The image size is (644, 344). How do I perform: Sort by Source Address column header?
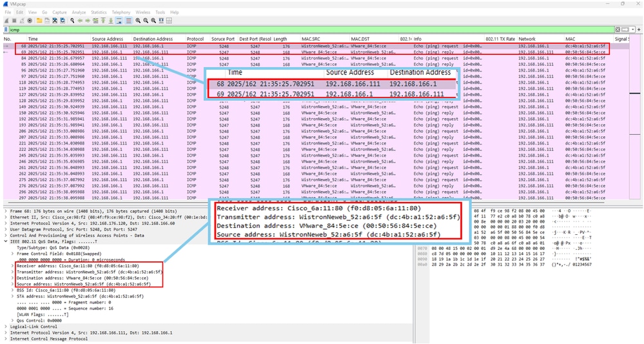pos(107,39)
